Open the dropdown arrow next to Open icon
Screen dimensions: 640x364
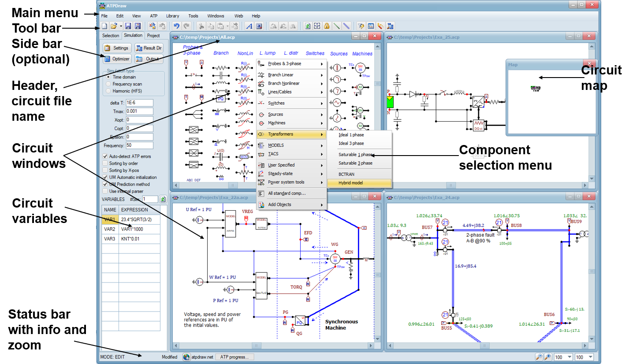[120, 26]
